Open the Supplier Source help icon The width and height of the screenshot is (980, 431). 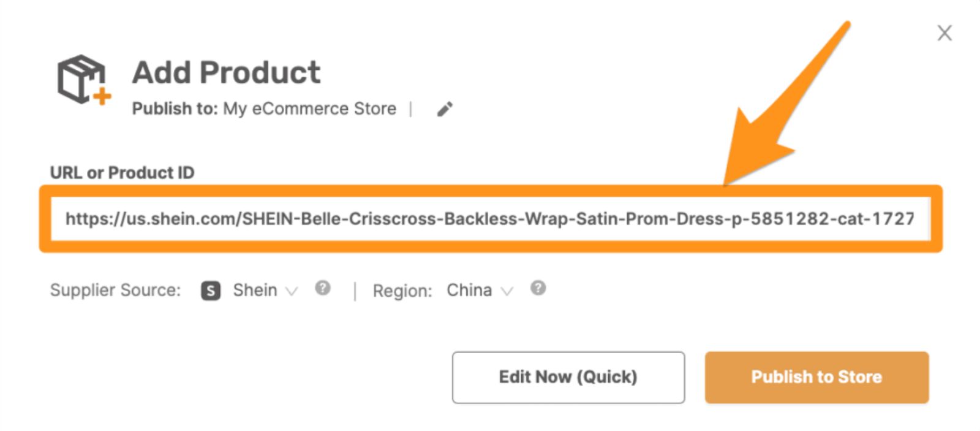323,288
